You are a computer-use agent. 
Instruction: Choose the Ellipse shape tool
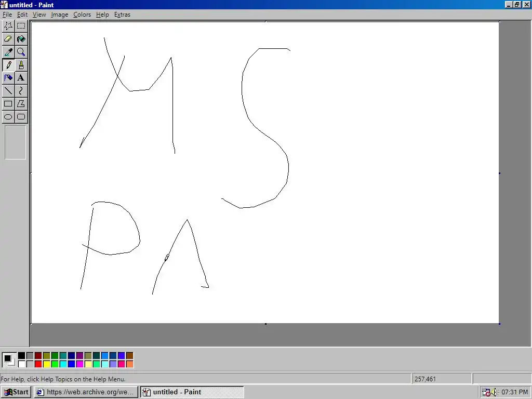pyautogui.click(x=8, y=117)
